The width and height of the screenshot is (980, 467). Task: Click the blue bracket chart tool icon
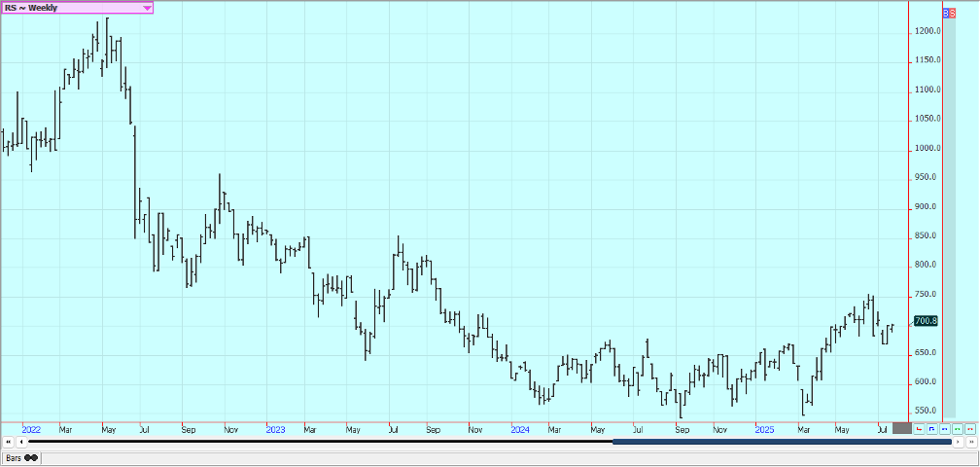click(931, 429)
